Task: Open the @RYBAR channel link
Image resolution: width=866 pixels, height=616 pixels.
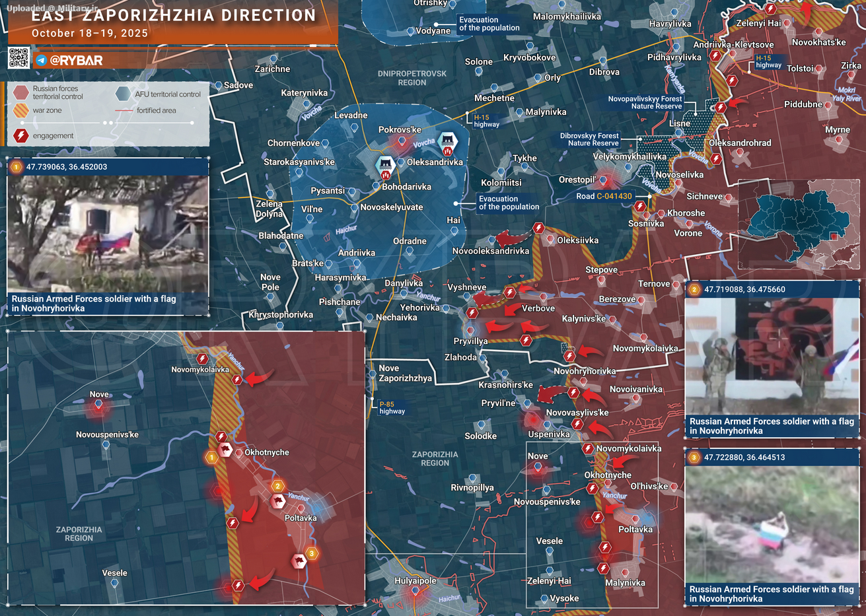Action: click(76, 61)
